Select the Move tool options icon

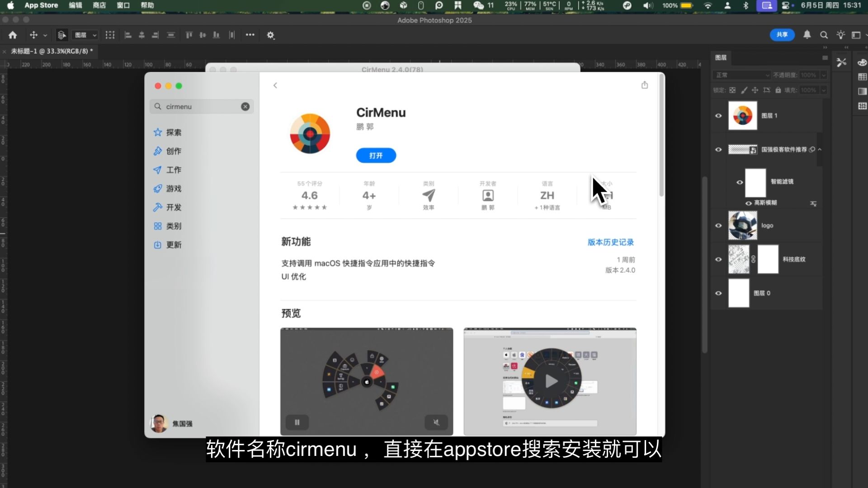(33, 35)
